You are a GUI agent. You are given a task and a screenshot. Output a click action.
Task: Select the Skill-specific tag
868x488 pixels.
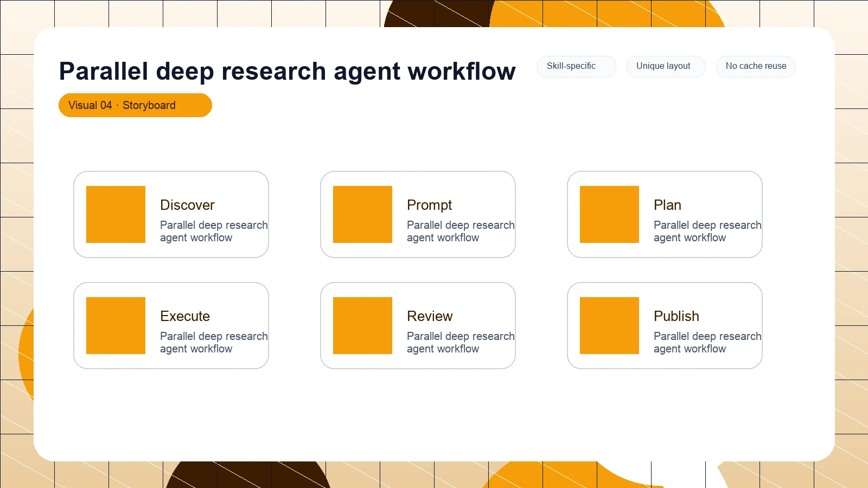click(x=577, y=67)
